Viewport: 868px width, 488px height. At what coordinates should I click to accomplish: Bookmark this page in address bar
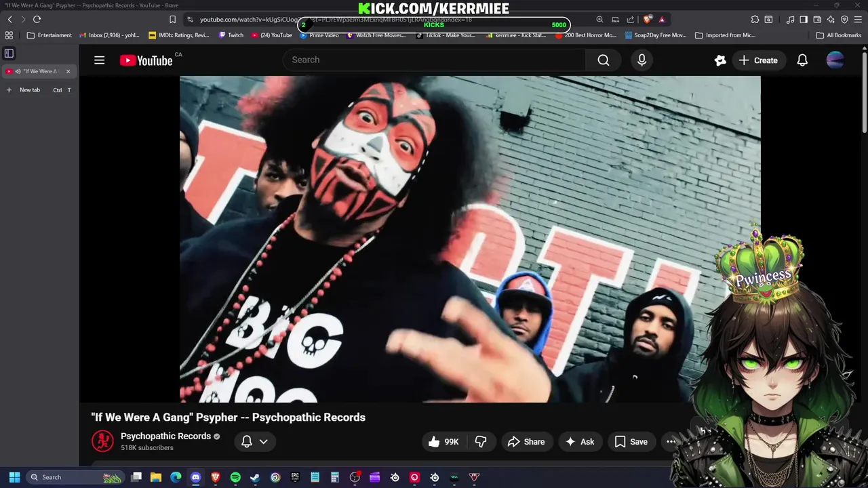click(x=172, y=20)
